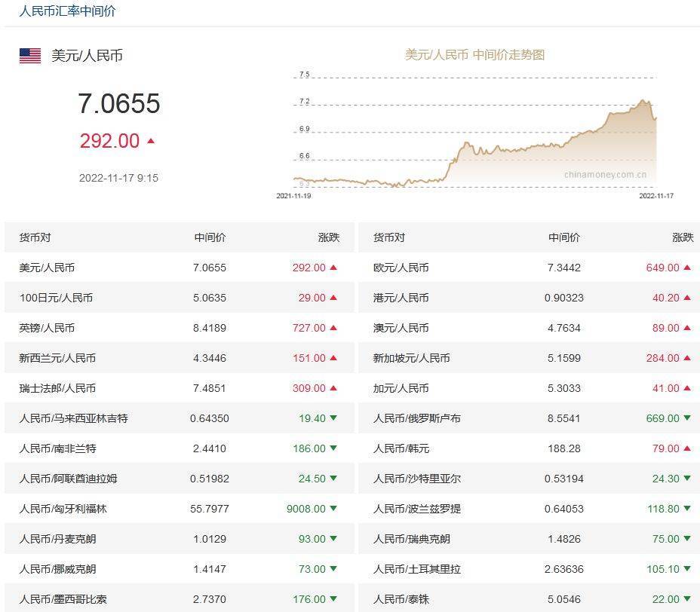Click the 新加坡元/人民币 currency pair label
The image size is (700, 612).
411,358
